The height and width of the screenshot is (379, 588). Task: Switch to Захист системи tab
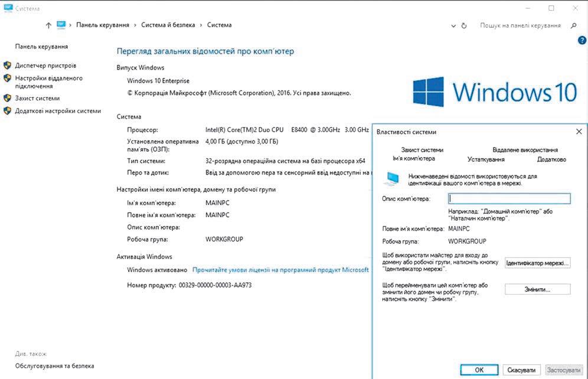coord(422,150)
